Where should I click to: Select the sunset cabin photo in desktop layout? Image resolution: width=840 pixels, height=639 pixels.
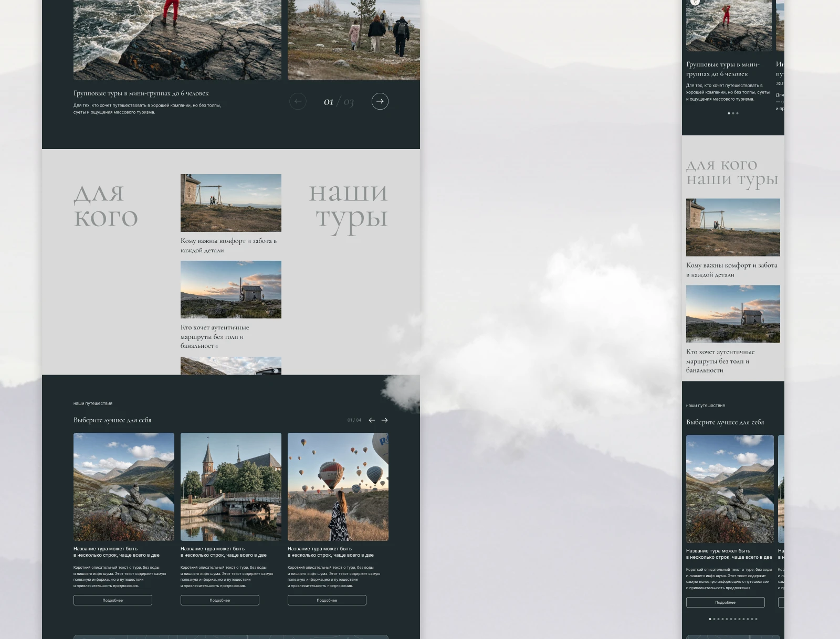click(231, 290)
